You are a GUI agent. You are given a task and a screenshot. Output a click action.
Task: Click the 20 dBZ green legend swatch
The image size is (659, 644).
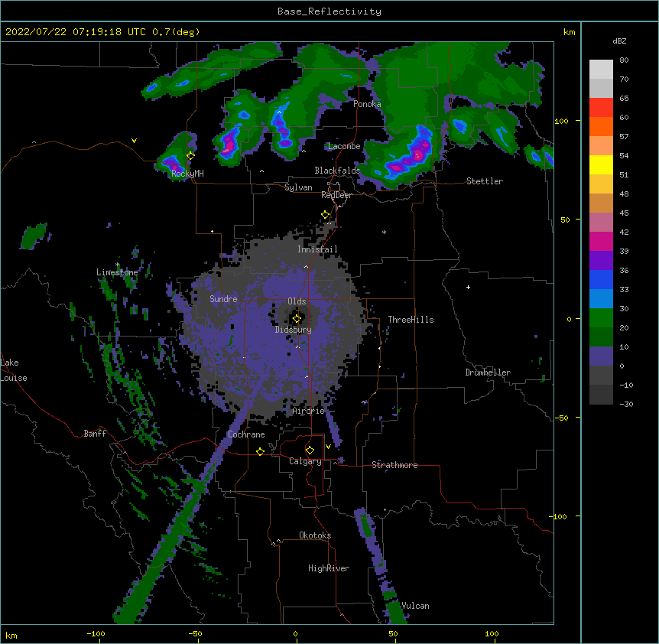click(601, 318)
